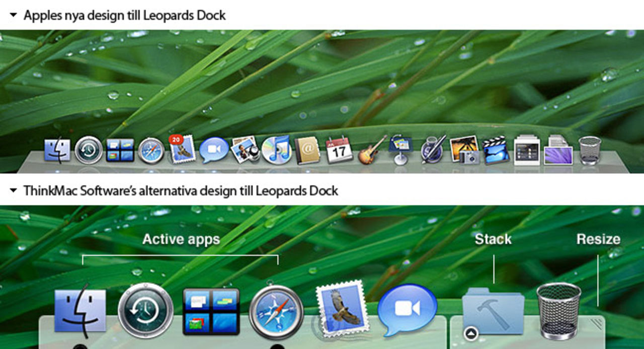
Task: Open Photo Booth in the top dock
Action: click(x=245, y=151)
